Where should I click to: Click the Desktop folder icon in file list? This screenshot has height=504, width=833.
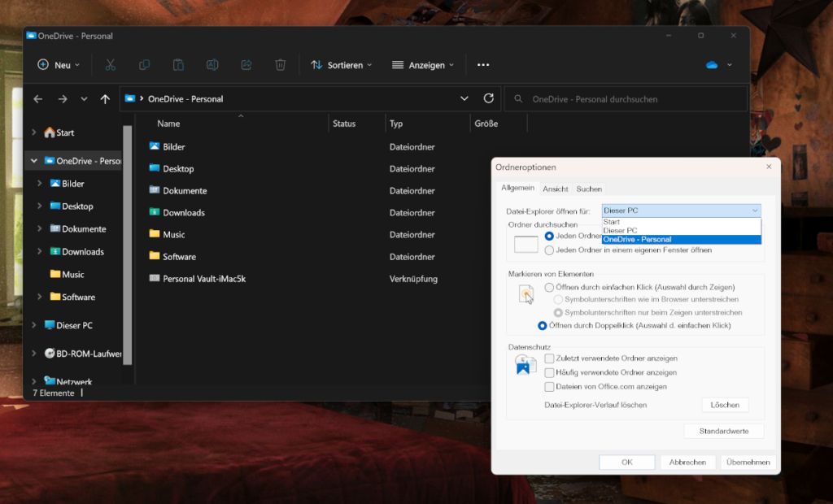coord(154,167)
